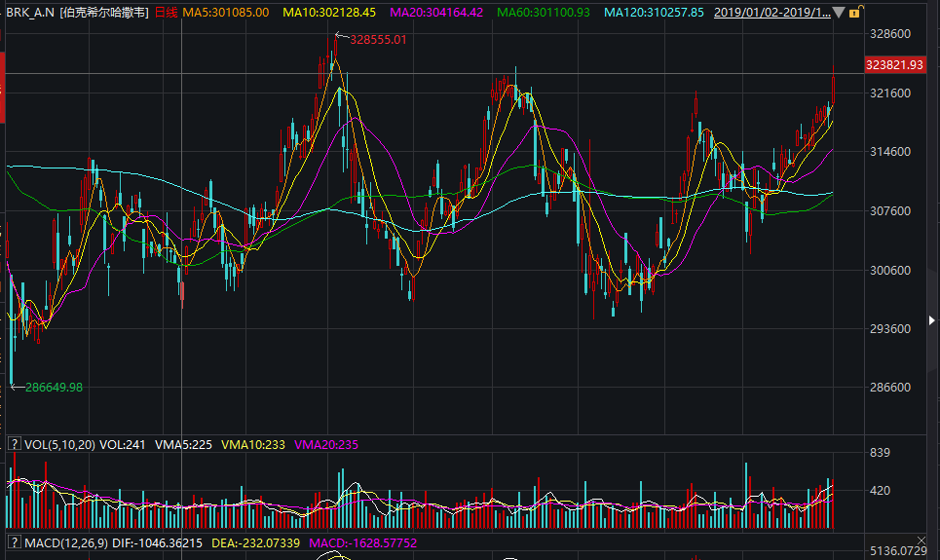Image resolution: width=940 pixels, height=560 pixels.
Task: Open MACD(12,26,9) indicator parameters
Action: point(70,541)
